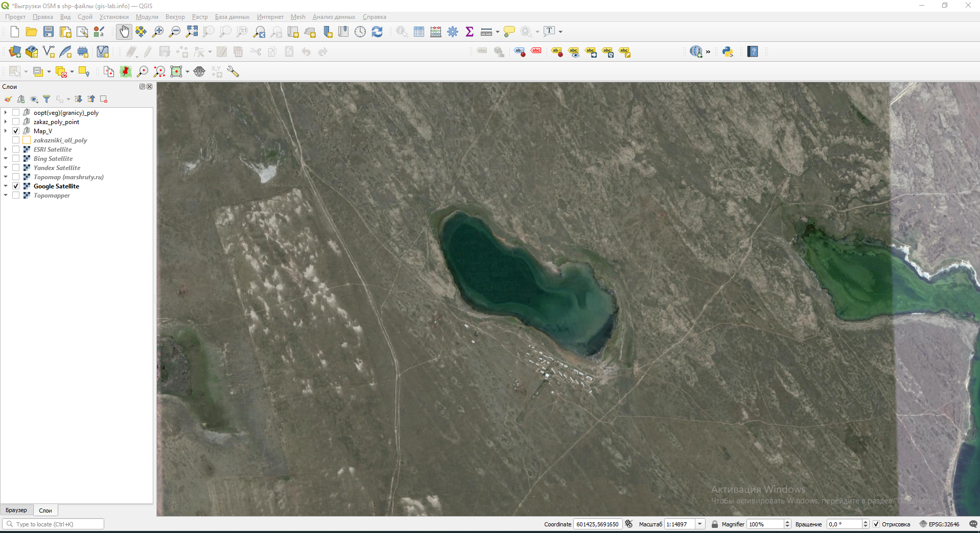980x533 pixels.
Task: Expand the ESRI Satellite layer node
Action: [x=6, y=150]
